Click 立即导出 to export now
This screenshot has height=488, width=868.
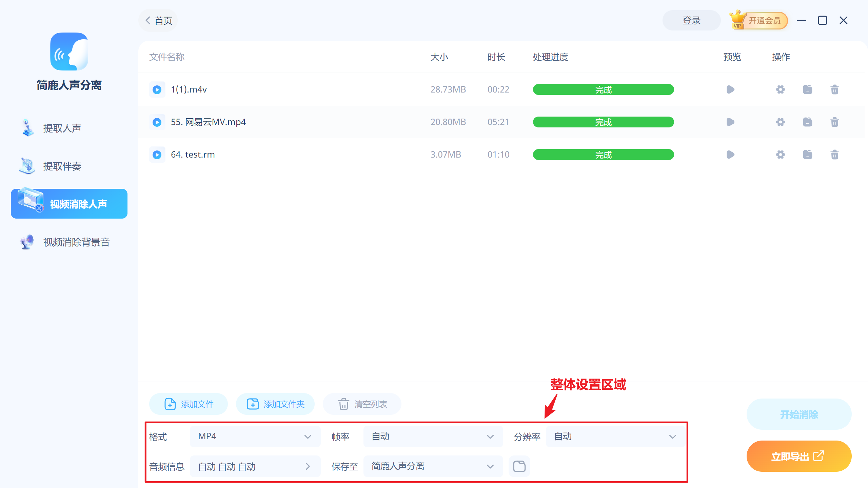pos(799,456)
